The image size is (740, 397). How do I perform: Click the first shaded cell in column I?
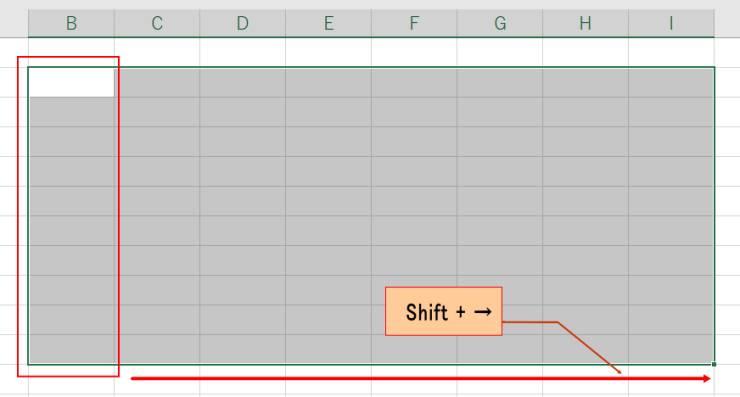671,83
